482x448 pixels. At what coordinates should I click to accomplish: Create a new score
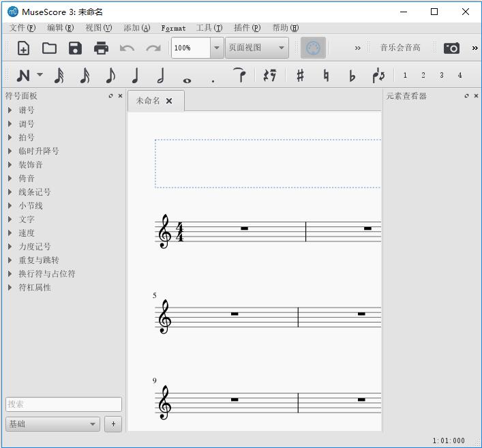click(x=23, y=48)
